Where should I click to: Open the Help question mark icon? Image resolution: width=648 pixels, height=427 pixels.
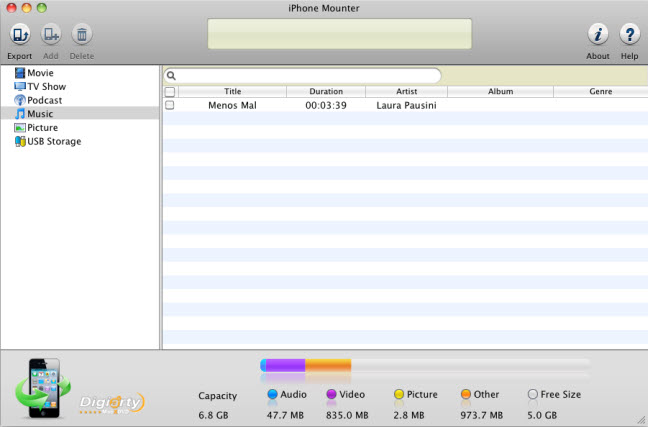click(x=629, y=34)
